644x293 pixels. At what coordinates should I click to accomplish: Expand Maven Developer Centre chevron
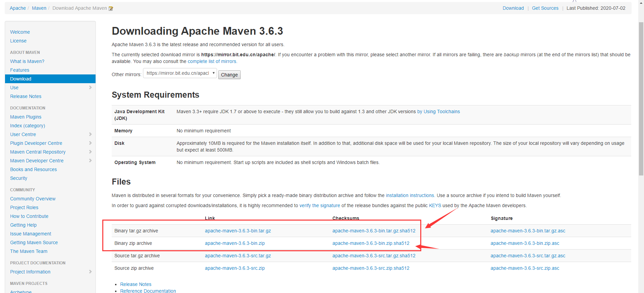tap(90, 161)
